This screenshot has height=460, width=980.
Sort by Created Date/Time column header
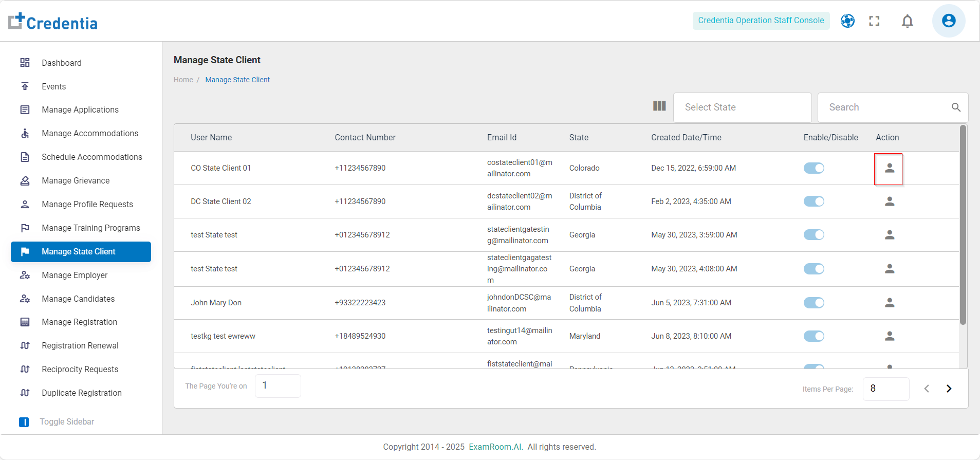click(686, 137)
